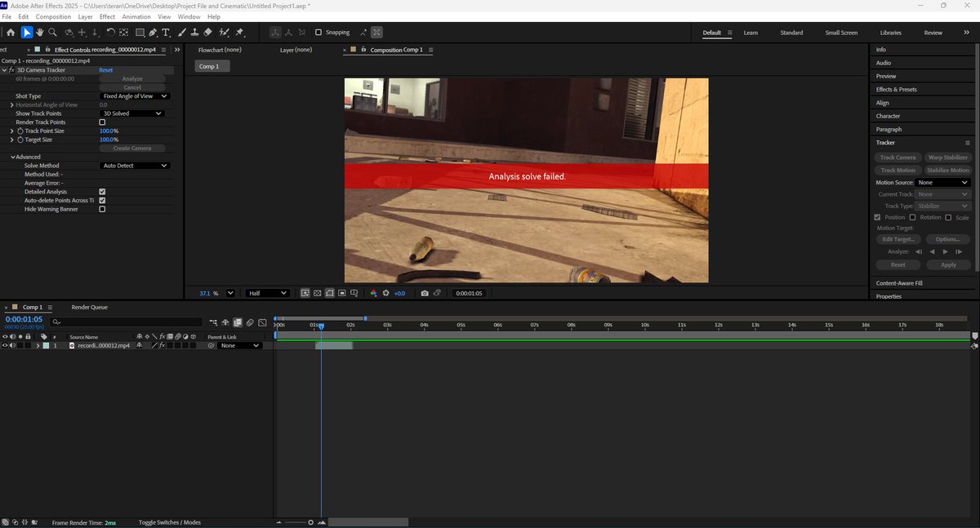Open the Solve Method dropdown
The image size is (980, 528).
pyautogui.click(x=135, y=166)
